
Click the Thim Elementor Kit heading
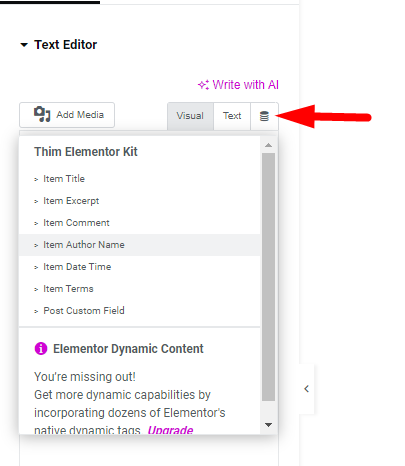pyautogui.click(x=86, y=152)
